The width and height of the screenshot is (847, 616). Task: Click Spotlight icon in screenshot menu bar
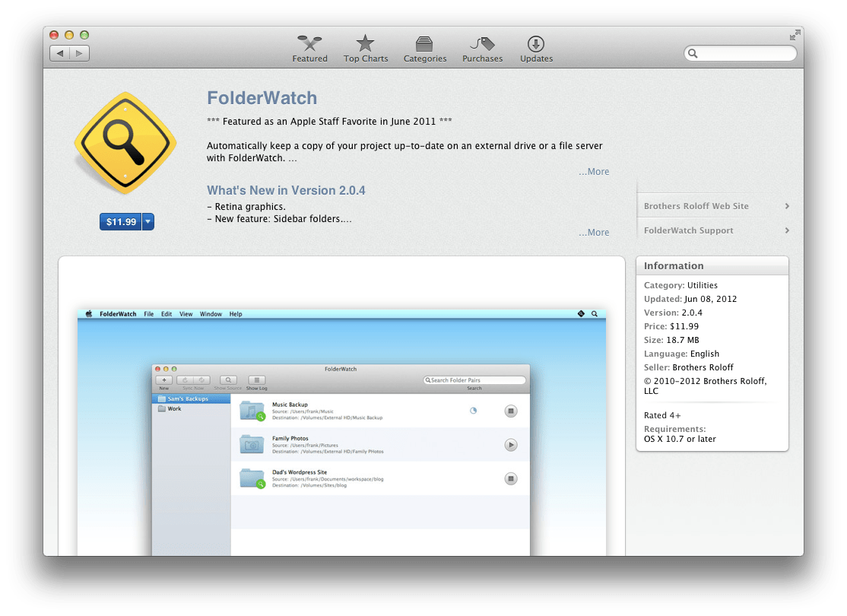pos(595,313)
